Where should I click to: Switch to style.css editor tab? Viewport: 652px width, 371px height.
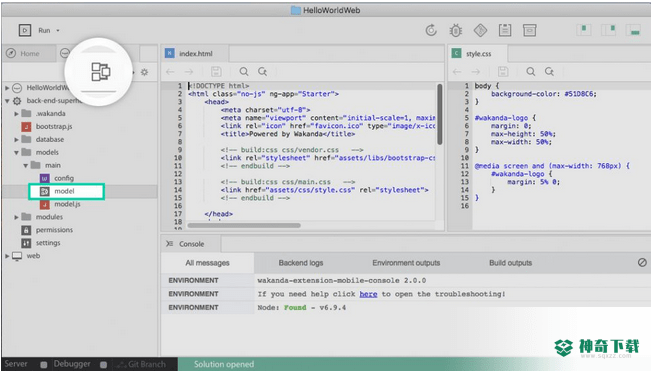tap(478, 53)
